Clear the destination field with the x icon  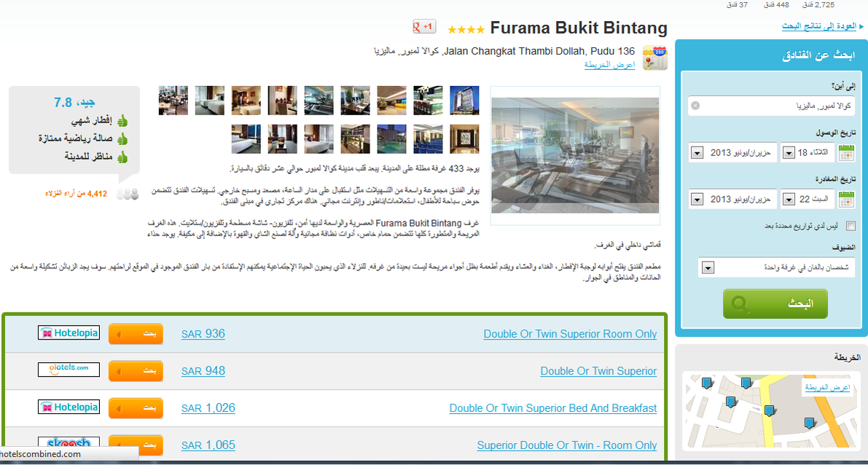[695, 106]
